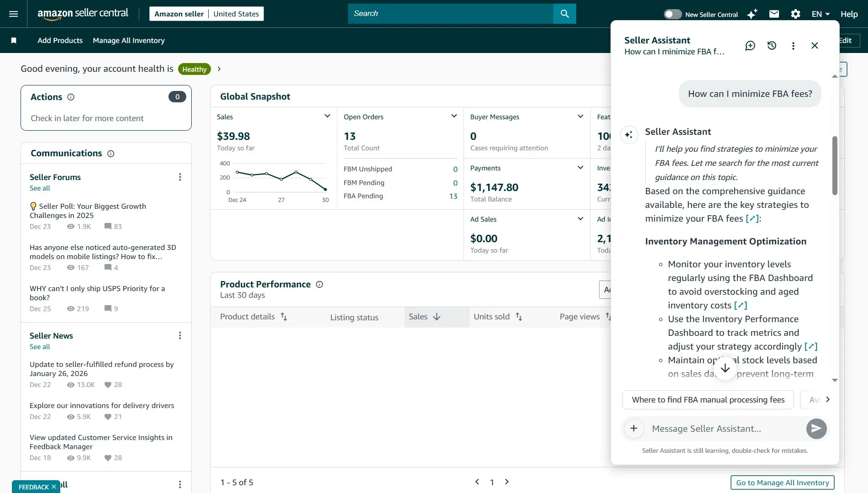Expand the Sales dropdown in Global Snapshot
The width and height of the screenshot is (868, 493).
327,116
